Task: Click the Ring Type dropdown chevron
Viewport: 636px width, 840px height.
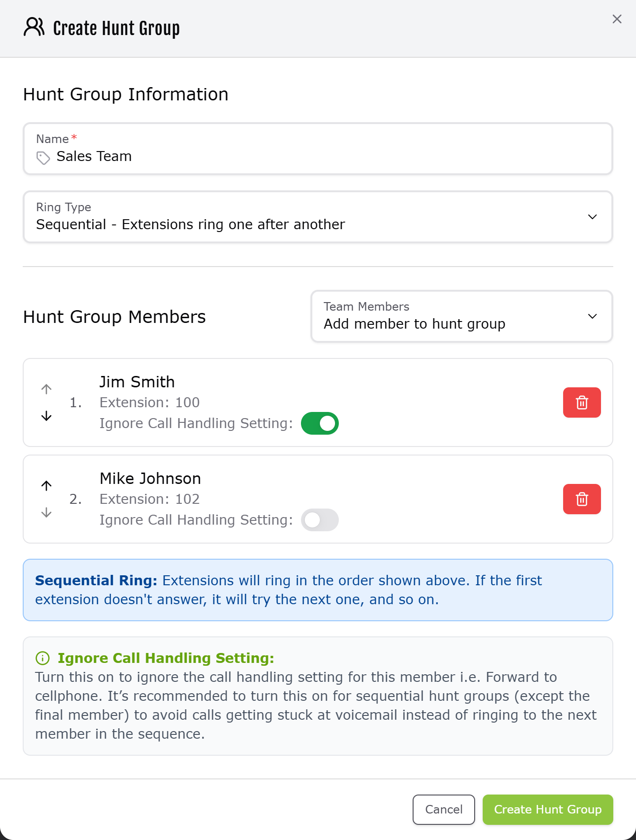Action: 592,217
